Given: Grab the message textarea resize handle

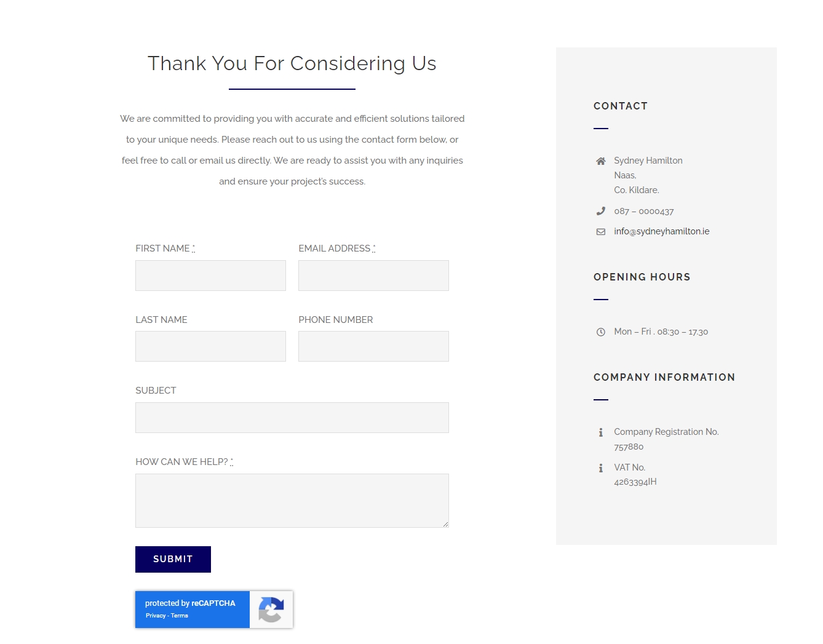Looking at the screenshot, I should point(445,524).
